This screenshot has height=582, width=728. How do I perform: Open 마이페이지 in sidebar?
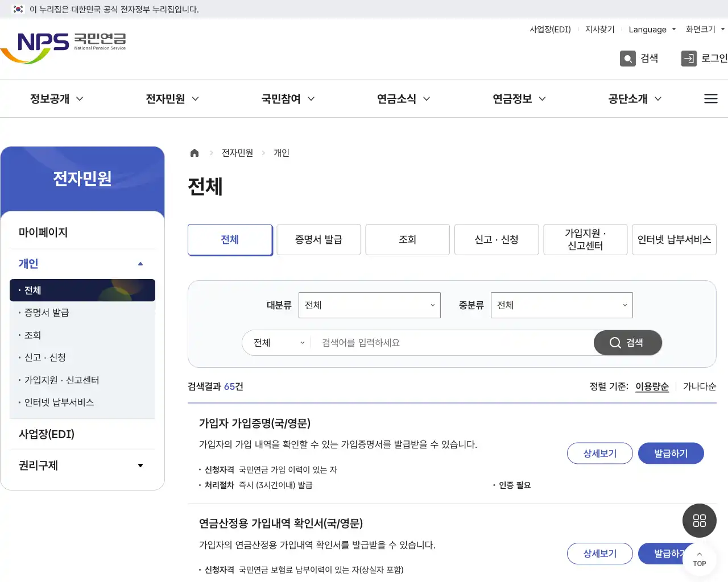[x=82, y=232]
